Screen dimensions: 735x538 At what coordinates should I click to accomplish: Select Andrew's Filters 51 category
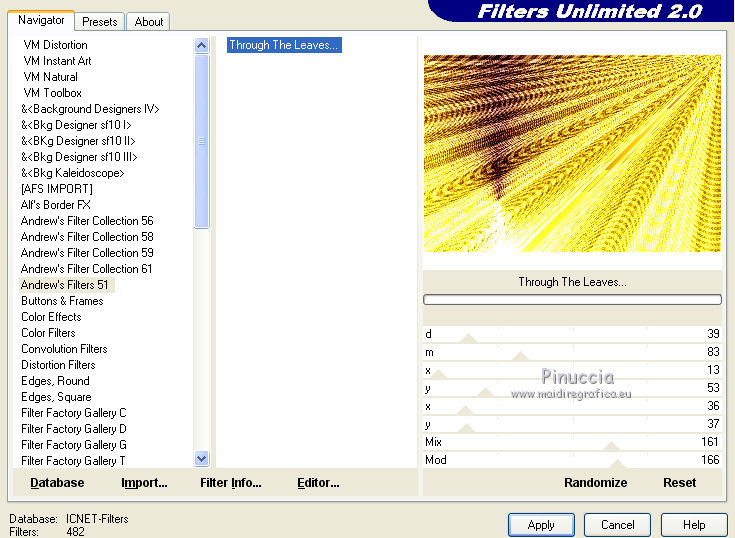pos(65,285)
